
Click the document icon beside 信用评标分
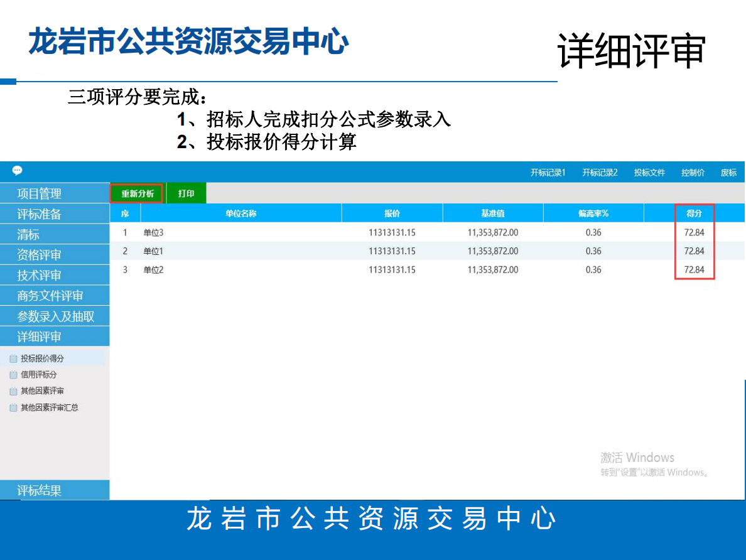click(13, 374)
